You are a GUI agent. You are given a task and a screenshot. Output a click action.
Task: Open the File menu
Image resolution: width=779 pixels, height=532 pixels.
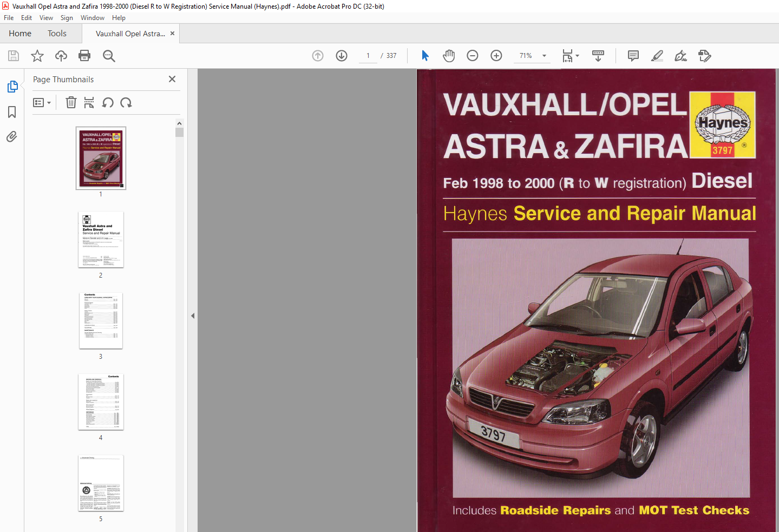pos(9,18)
